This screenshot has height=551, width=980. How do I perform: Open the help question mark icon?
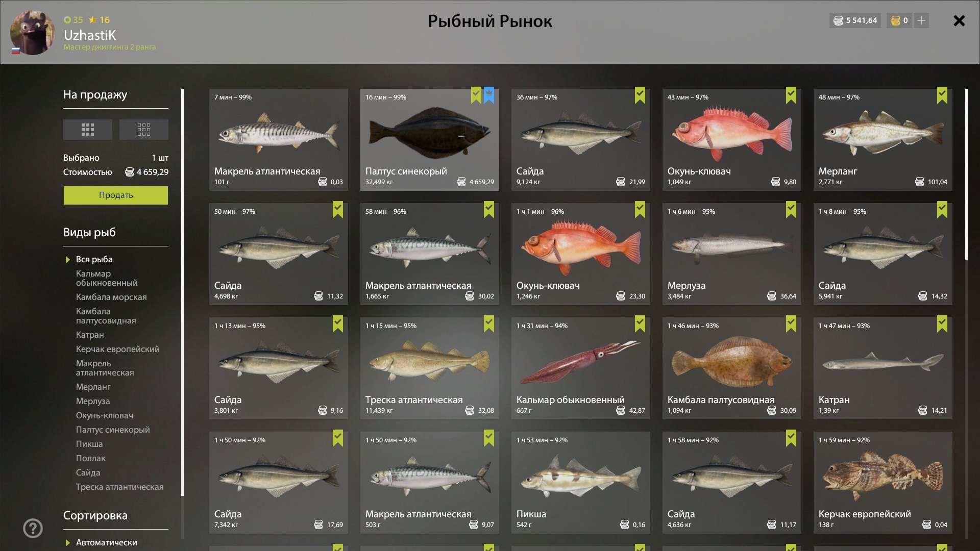(x=33, y=529)
